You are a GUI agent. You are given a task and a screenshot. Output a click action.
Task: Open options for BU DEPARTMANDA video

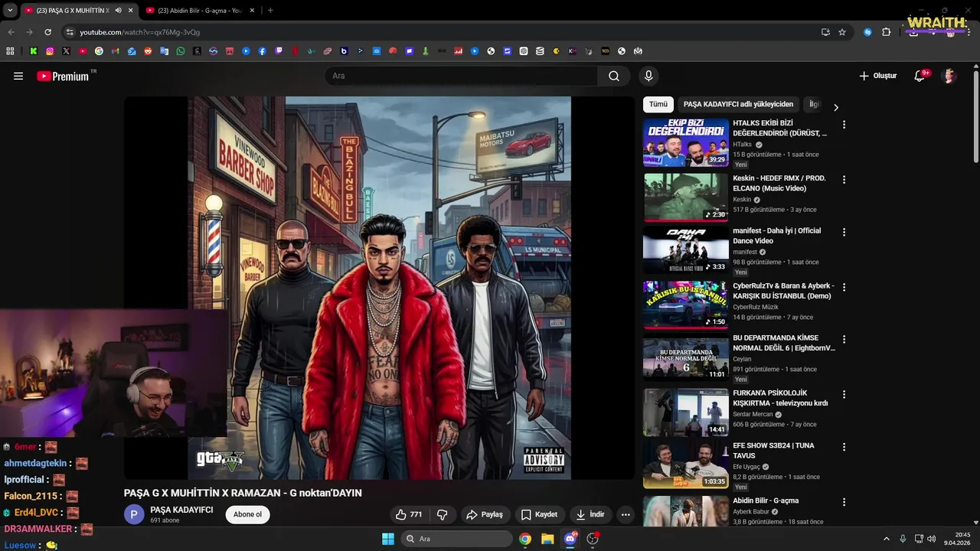(844, 339)
